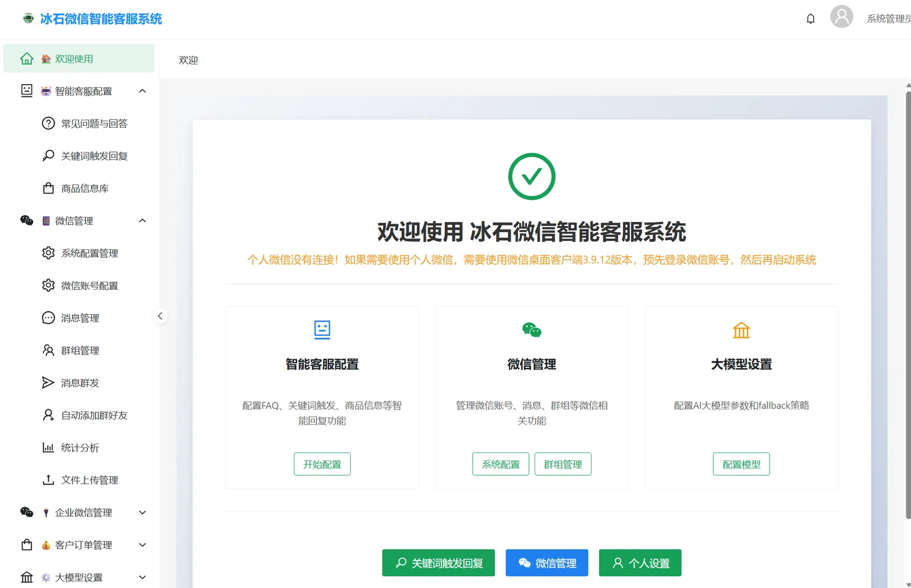Click the bank icon beside 大模型设置 in sidebar
Image resolution: width=911 pixels, height=588 pixels.
point(27,578)
